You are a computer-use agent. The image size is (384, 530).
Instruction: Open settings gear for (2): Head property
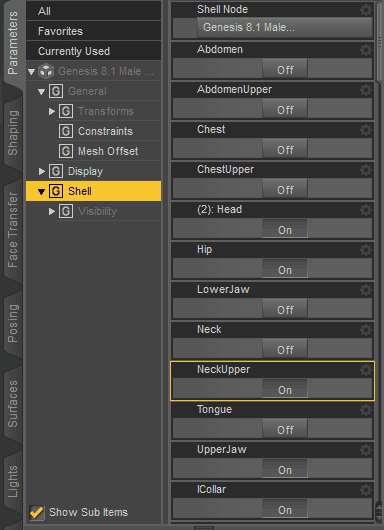pyautogui.click(x=366, y=210)
